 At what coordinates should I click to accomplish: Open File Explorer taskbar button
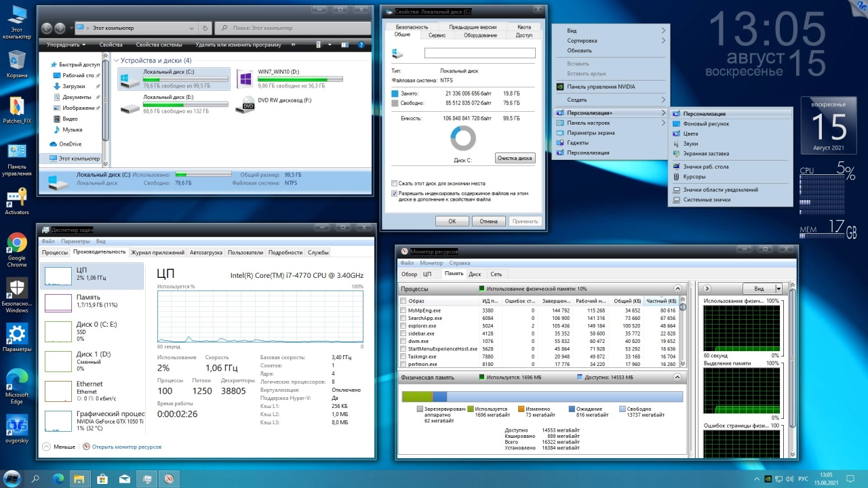pos(79,479)
